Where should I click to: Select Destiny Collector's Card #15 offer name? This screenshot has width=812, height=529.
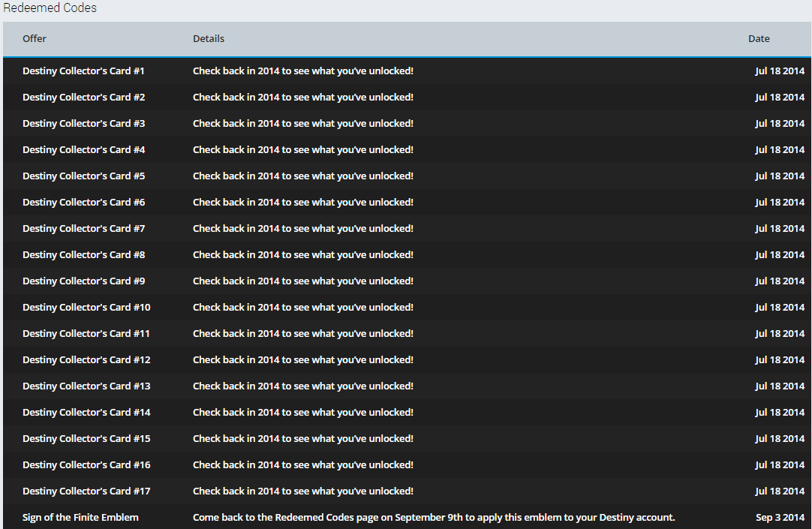click(x=86, y=439)
